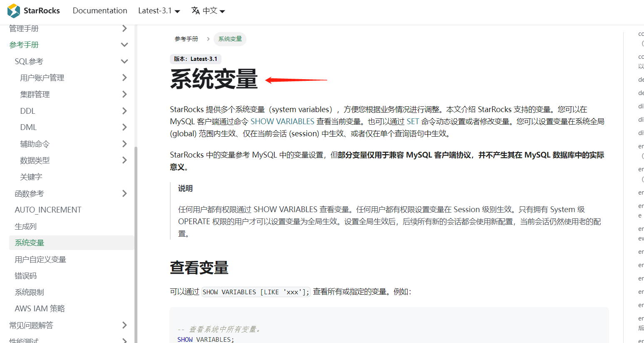
Task: Expand the DML chevron arrow
Action: click(124, 127)
